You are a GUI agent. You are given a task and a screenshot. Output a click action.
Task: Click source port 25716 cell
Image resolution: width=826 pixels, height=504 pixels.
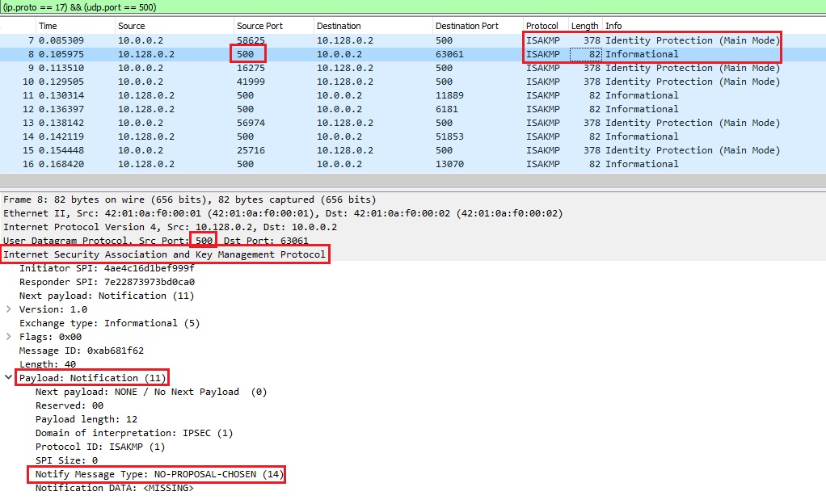(251, 150)
